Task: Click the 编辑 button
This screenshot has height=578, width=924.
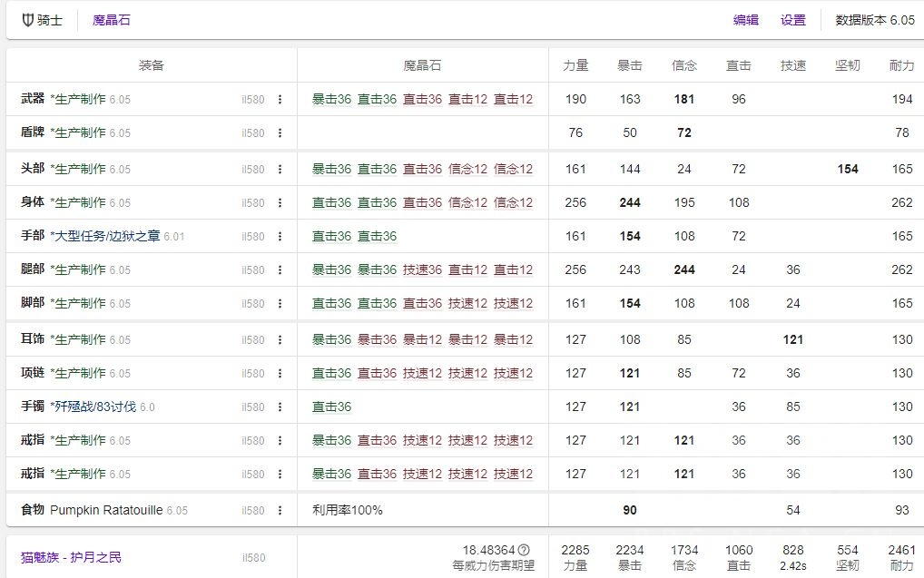Action: pos(744,19)
